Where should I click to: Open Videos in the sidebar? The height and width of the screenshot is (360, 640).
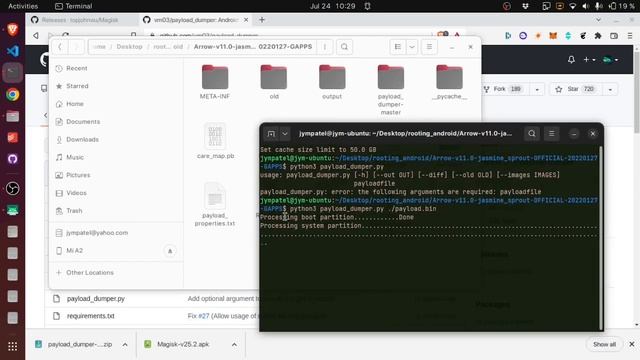[76, 193]
